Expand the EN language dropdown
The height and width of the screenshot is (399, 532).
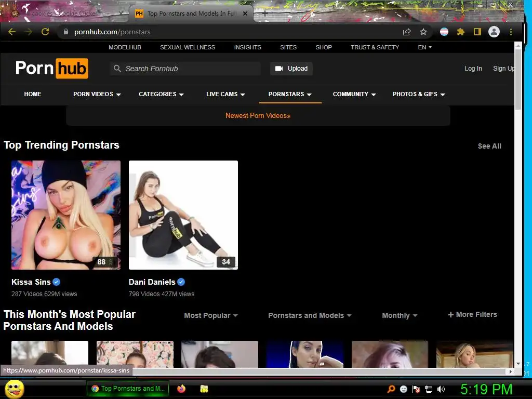425,47
